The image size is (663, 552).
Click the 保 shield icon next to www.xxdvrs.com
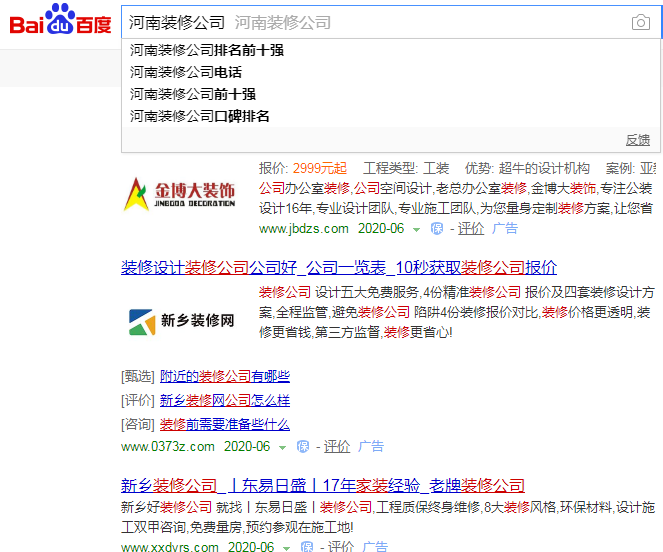pyautogui.click(x=307, y=547)
